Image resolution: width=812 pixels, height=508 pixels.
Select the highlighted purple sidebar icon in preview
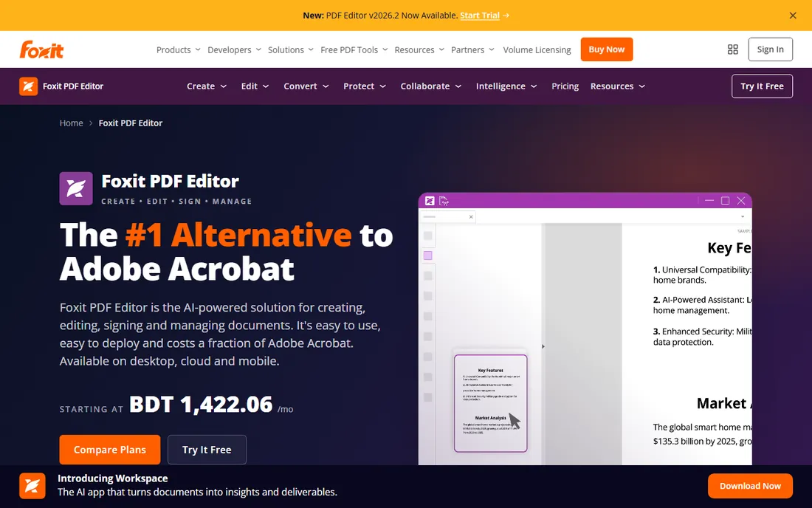coord(427,255)
